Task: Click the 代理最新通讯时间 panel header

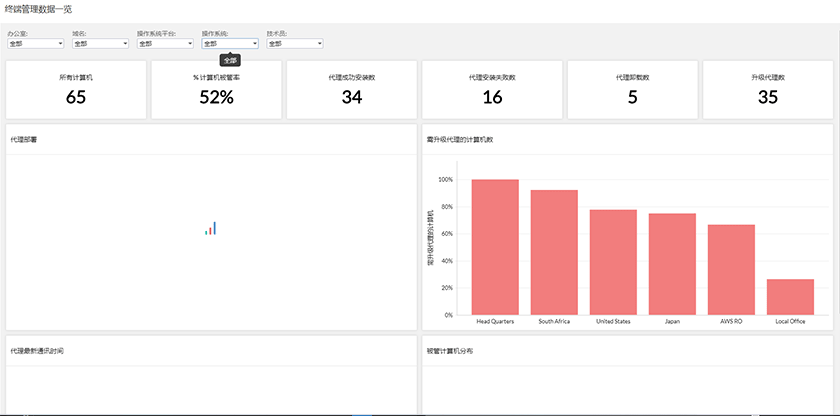Action: 37,351
